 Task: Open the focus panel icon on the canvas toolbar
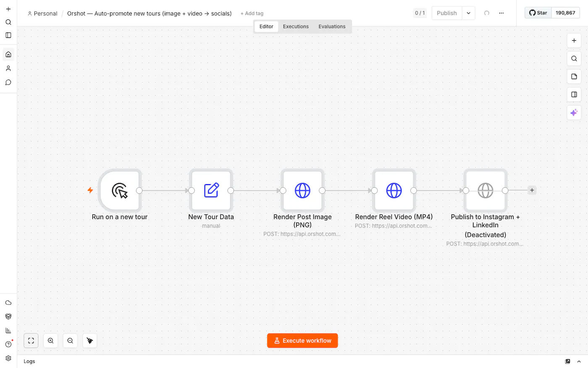point(574,95)
